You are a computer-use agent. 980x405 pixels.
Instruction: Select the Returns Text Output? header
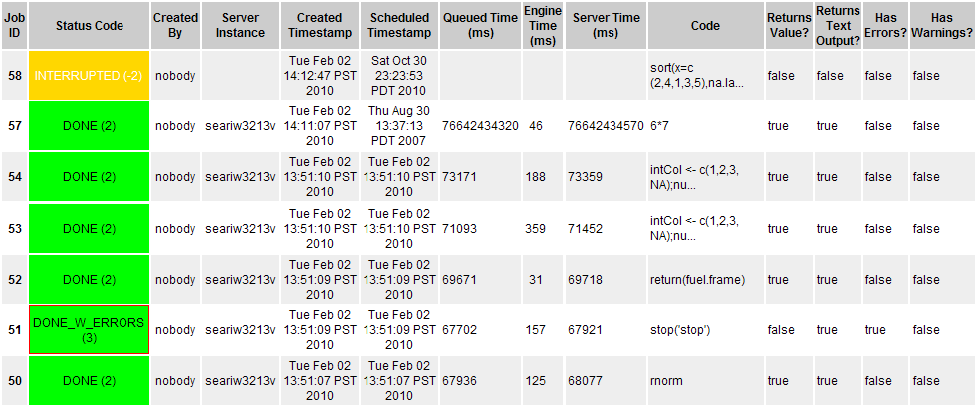(x=835, y=25)
